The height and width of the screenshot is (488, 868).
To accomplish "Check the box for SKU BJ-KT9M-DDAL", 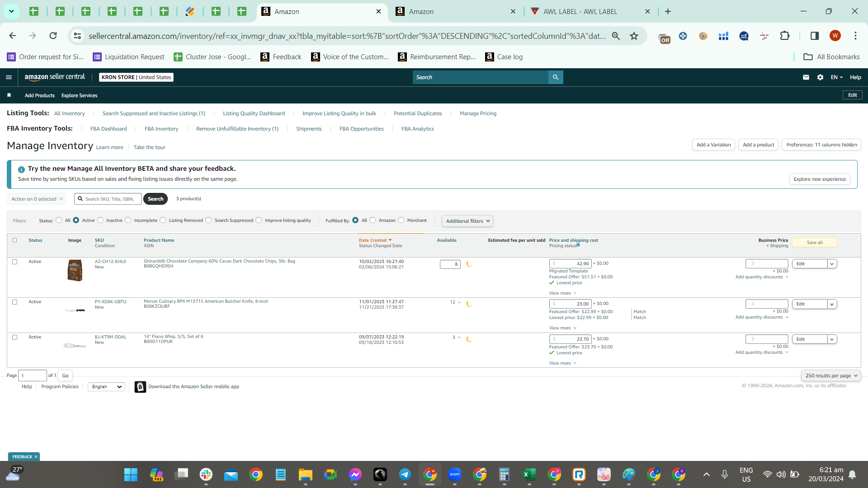I will 14,338.
